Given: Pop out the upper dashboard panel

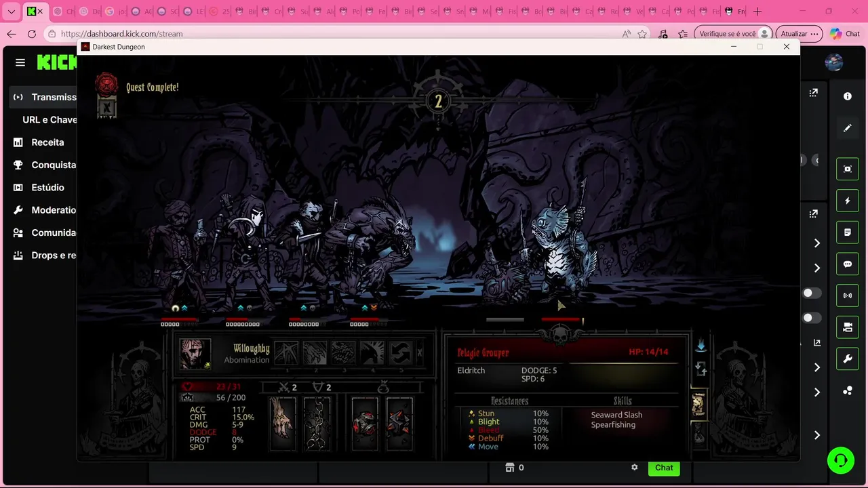Looking at the screenshot, I should (x=814, y=93).
